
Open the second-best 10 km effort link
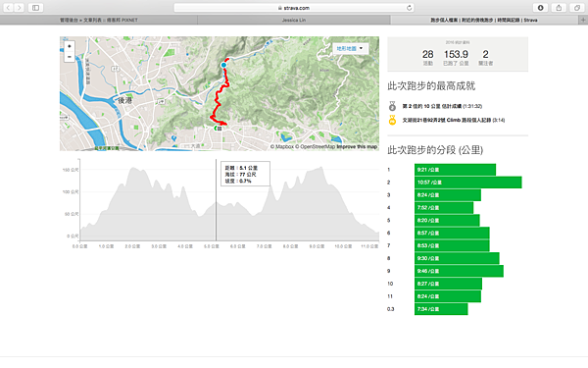432,106
